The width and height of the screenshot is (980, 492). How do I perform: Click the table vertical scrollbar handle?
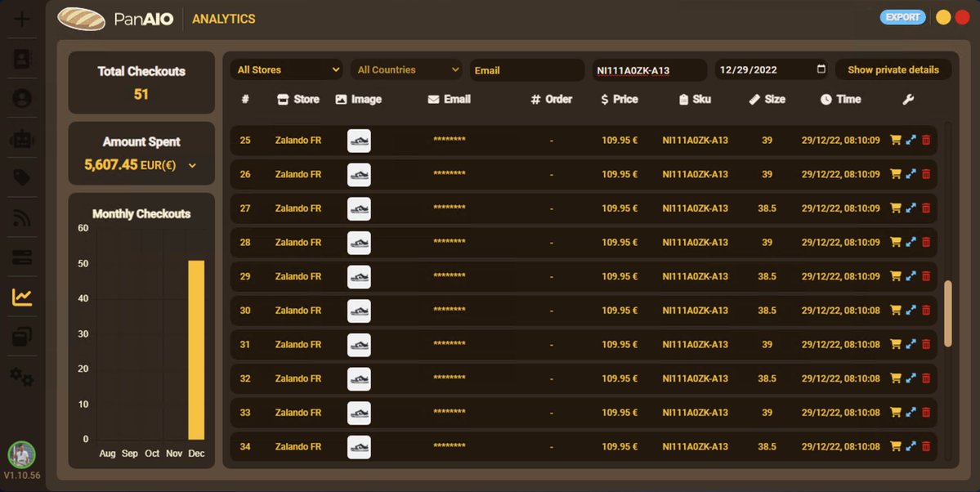947,313
